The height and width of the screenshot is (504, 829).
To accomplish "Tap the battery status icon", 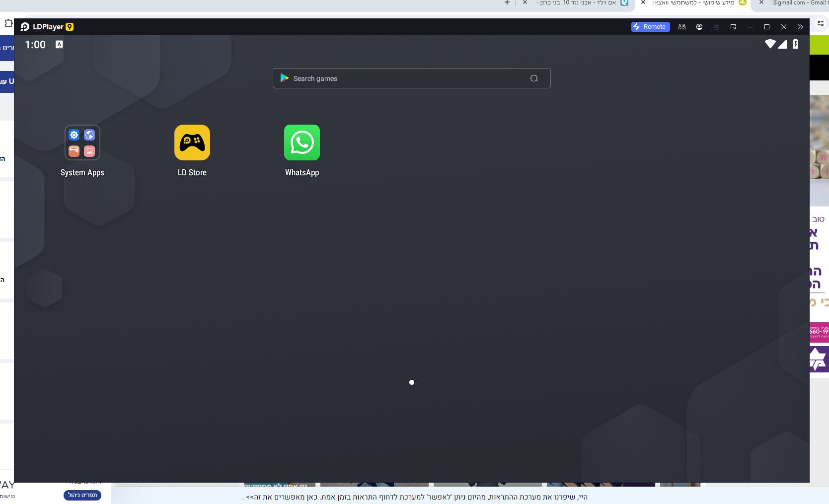I will (x=795, y=44).
